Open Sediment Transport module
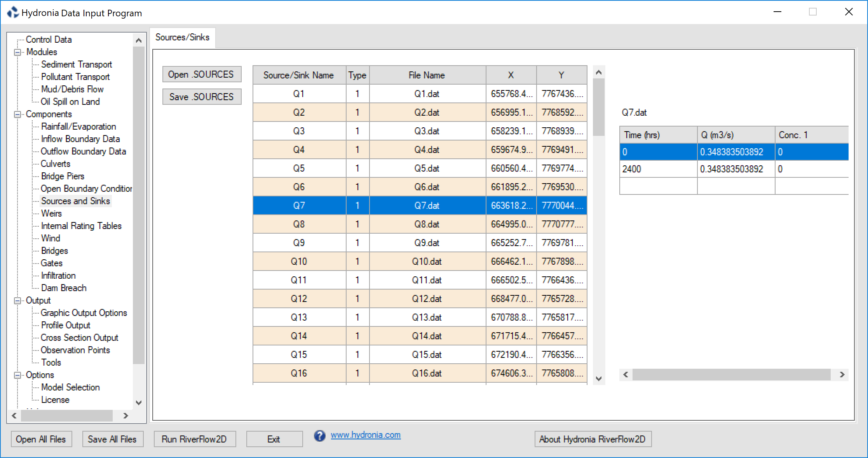868x458 pixels. point(77,64)
